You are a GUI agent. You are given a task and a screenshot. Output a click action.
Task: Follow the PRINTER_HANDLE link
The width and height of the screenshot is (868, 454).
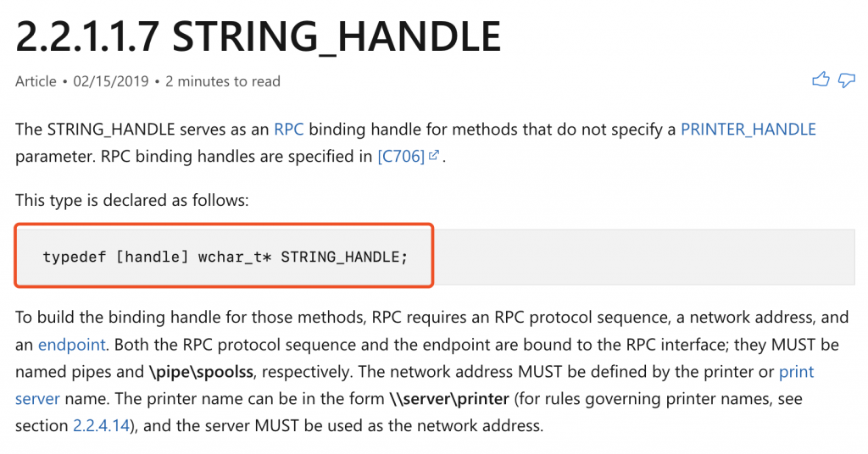(748, 130)
